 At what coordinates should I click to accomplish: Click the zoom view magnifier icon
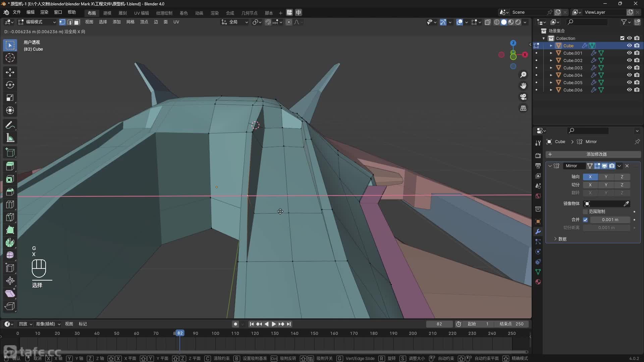[x=523, y=74]
